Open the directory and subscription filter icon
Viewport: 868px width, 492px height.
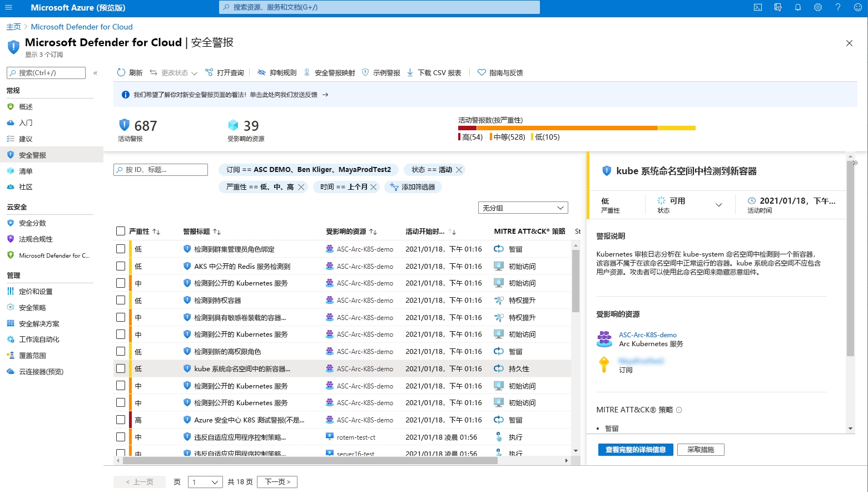778,7
